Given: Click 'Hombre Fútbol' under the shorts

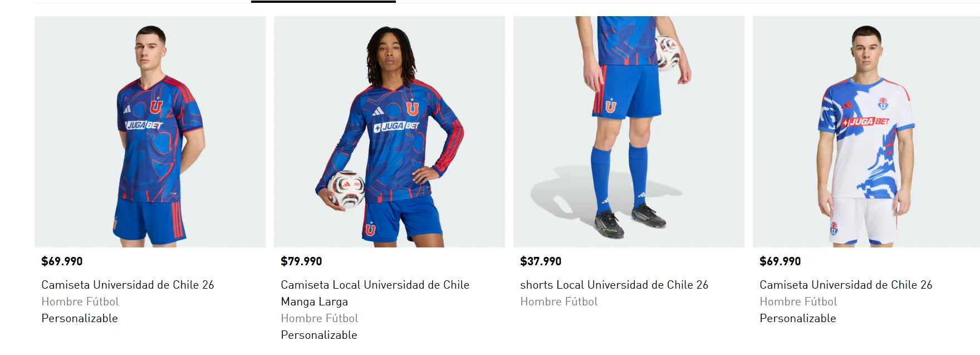Looking at the screenshot, I should (x=559, y=301).
